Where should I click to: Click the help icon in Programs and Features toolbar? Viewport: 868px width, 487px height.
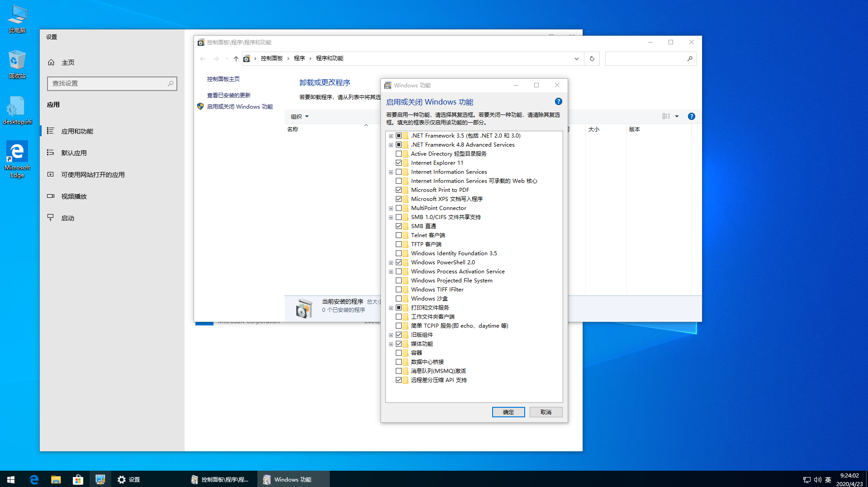[x=691, y=116]
